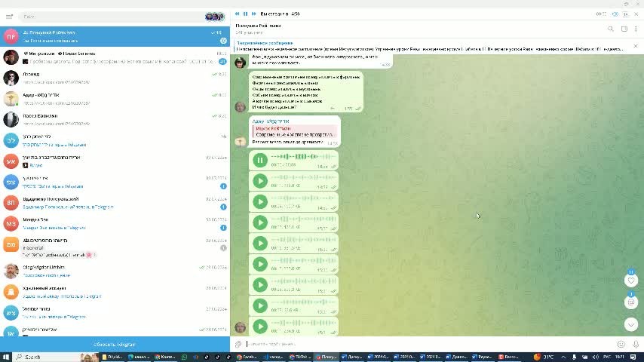Open Windows Start menu

pos(6,357)
